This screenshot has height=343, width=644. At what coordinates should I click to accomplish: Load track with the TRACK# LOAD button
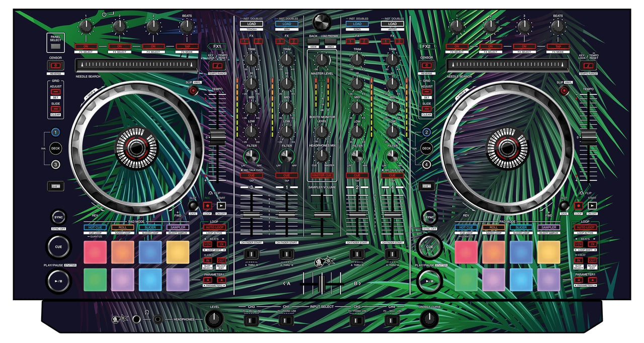251,24
